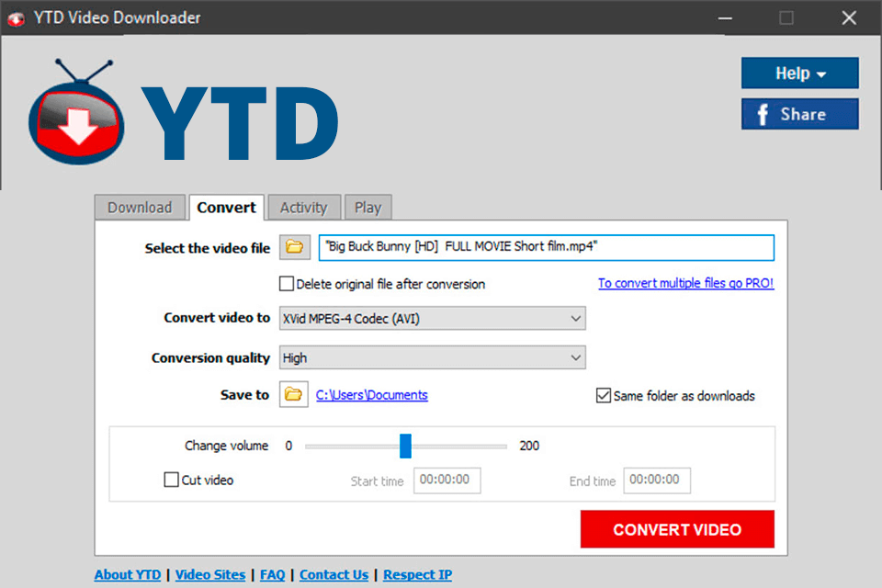Open the Convert video to dropdown

point(432,319)
